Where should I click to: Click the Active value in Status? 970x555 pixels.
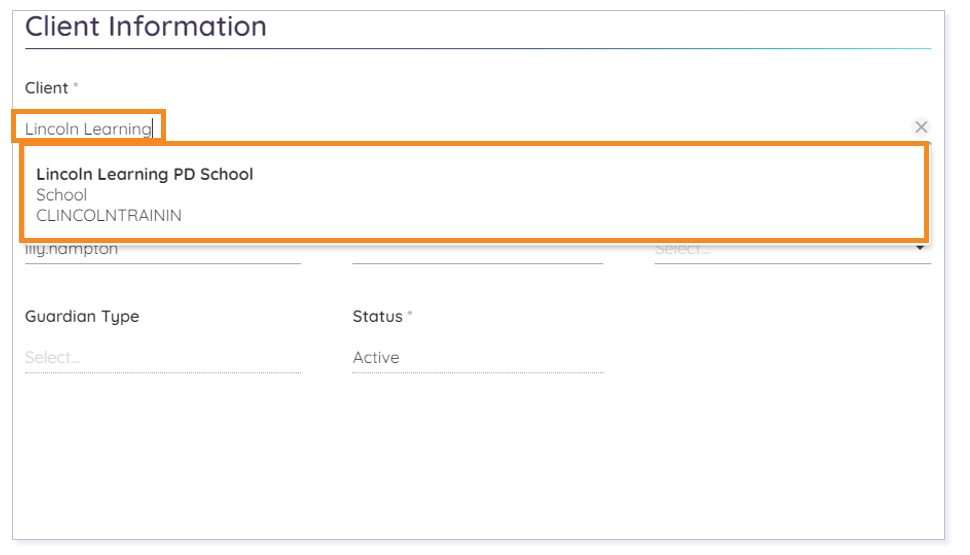click(376, 358)
